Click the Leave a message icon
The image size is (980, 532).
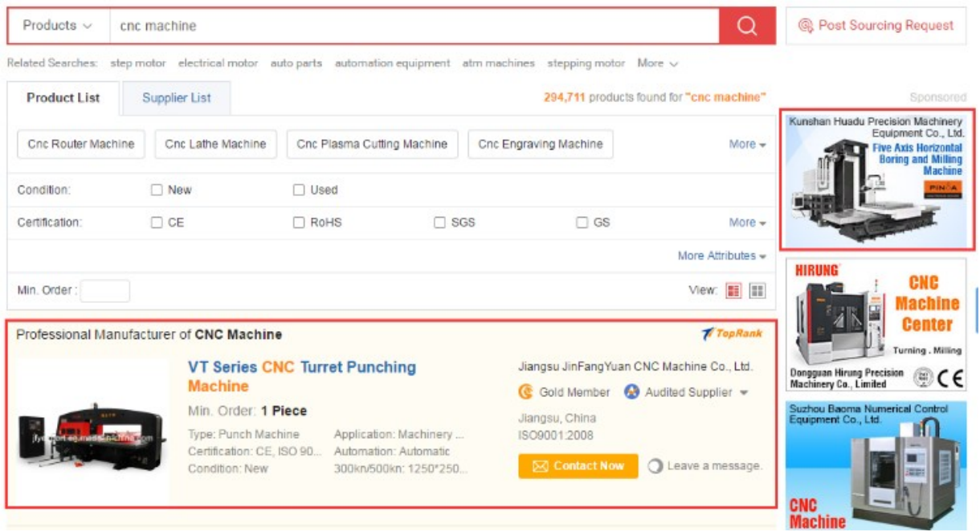(655, 466)
